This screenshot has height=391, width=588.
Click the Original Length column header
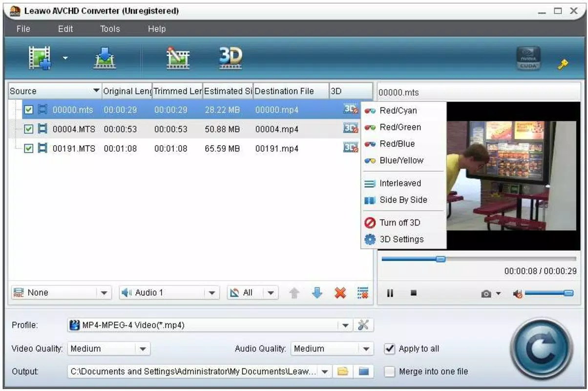pos(127,91)
